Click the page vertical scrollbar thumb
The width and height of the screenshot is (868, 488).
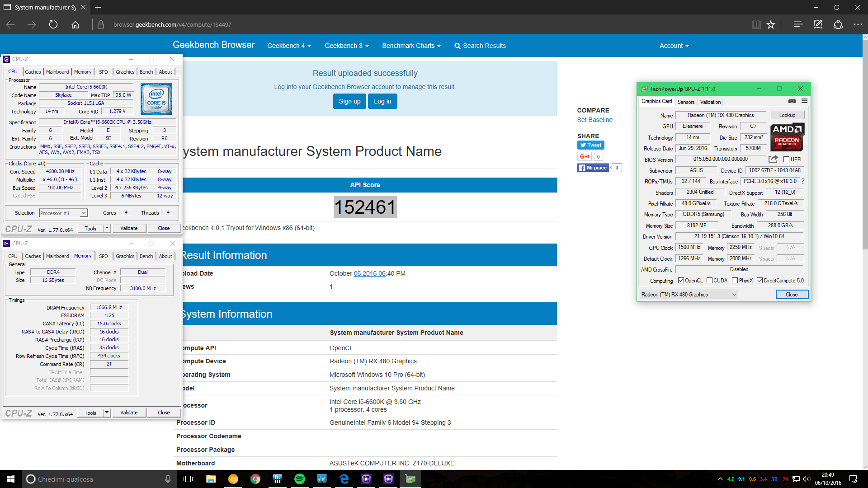pyautogui.click(x=865, y=145)
